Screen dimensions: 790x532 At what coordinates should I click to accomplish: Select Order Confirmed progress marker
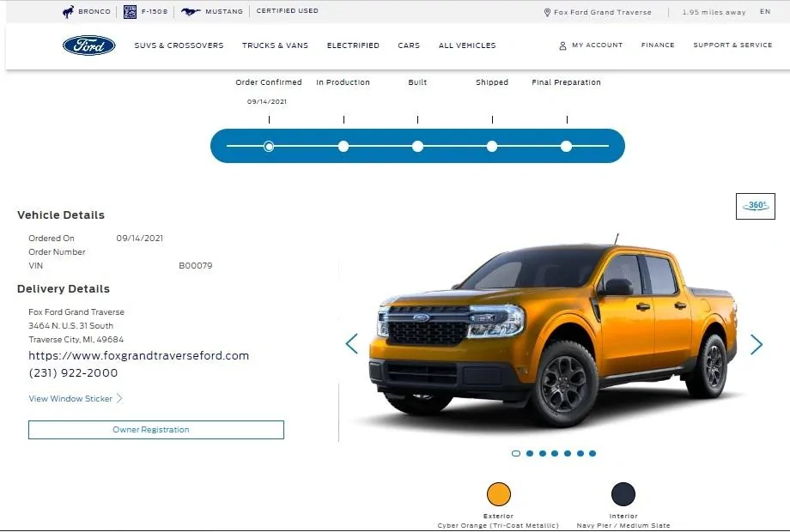(x=269, y=147)
